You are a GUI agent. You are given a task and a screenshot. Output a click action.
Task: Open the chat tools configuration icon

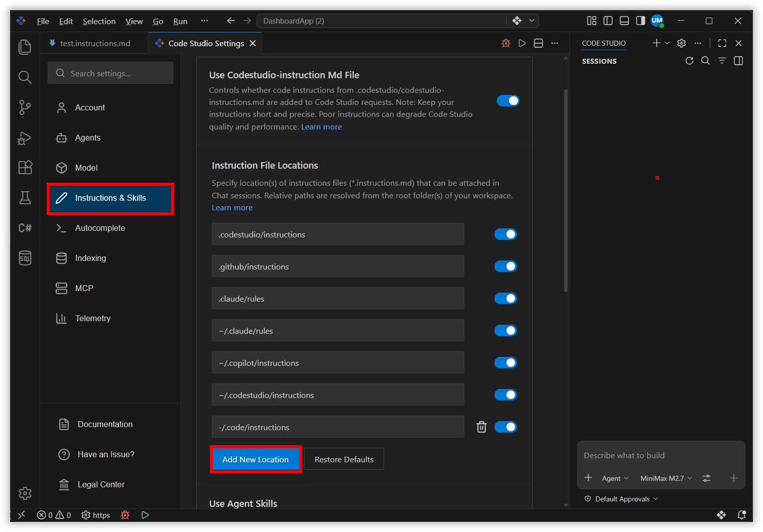tap(706, 478)
